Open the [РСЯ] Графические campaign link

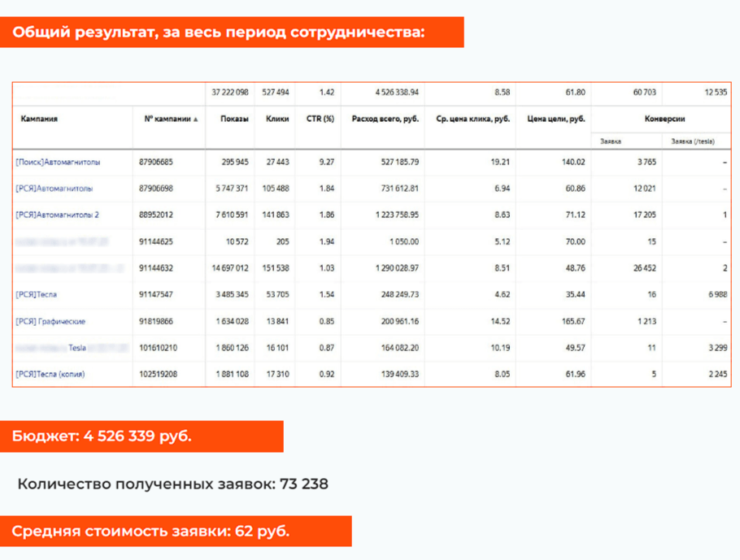(50, 321)
